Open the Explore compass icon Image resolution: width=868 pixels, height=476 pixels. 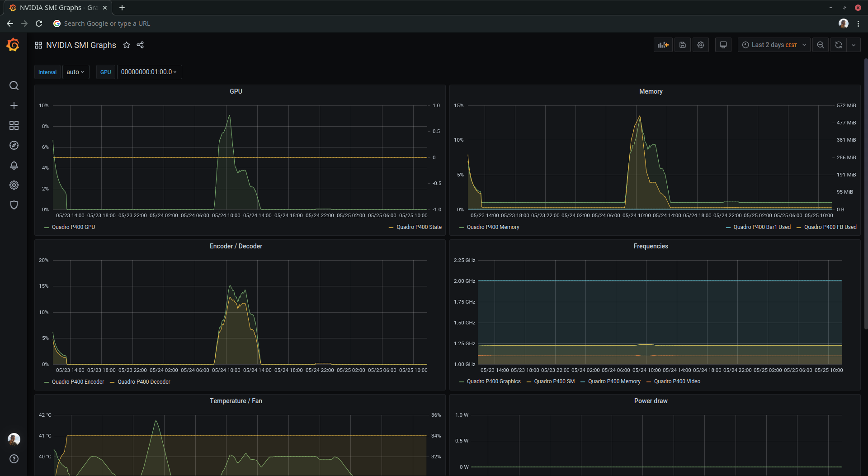tap(14, 145)
